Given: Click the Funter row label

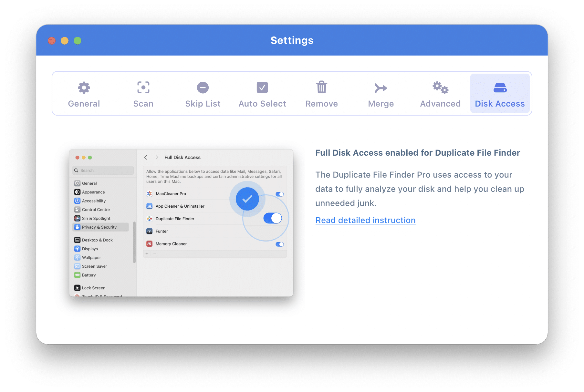Looking at the screenshot, I should (162, 231).
